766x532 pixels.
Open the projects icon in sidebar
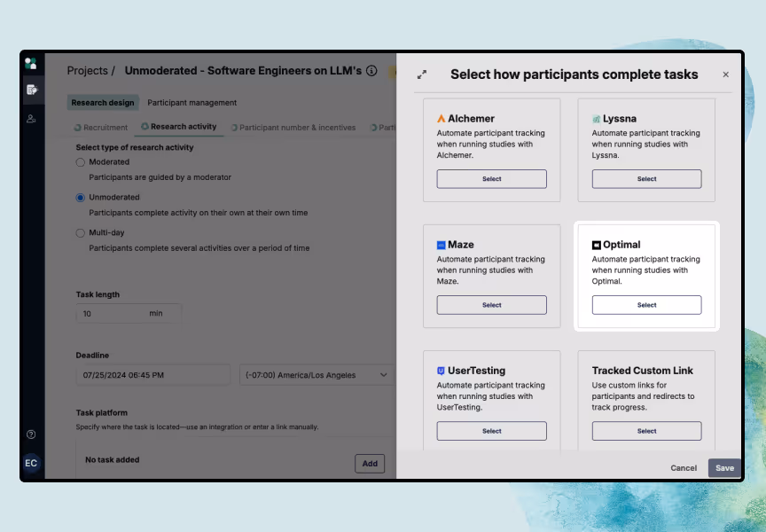tap(32, 90)
